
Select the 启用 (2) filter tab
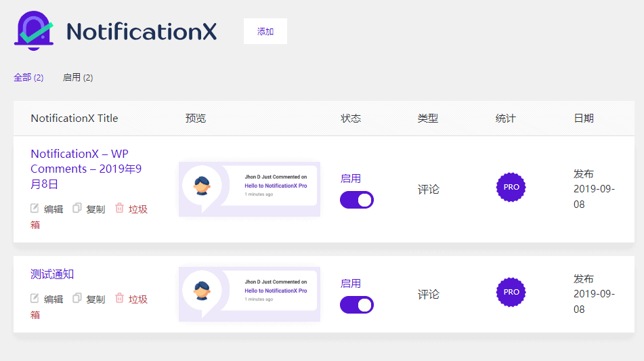click(78, 78)
